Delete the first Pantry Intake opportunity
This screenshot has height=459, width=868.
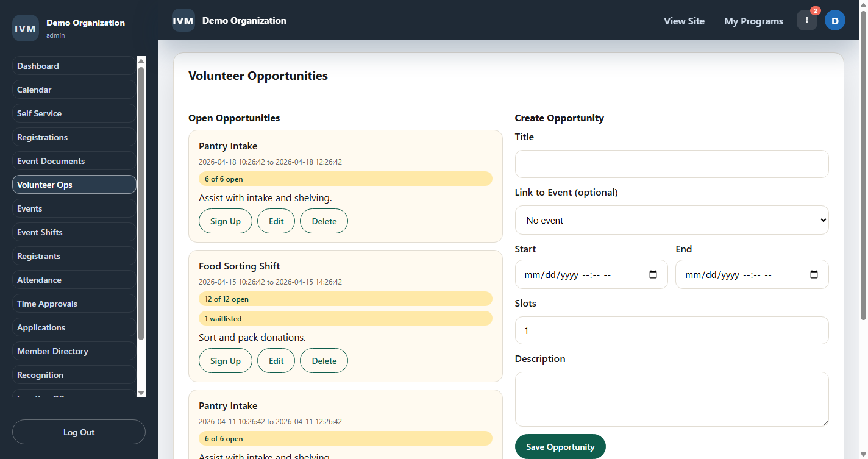coord(324,221)
